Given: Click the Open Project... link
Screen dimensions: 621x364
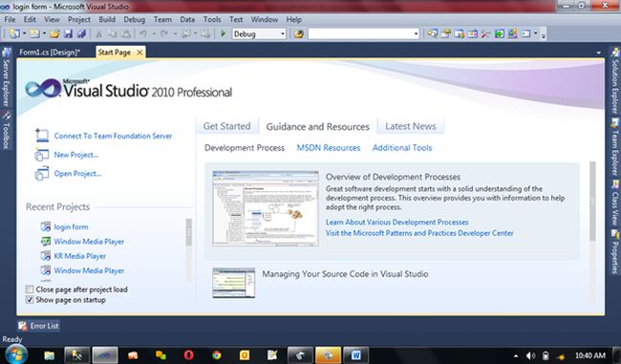Looking at the screenshot, I should [x=77, y=174].
